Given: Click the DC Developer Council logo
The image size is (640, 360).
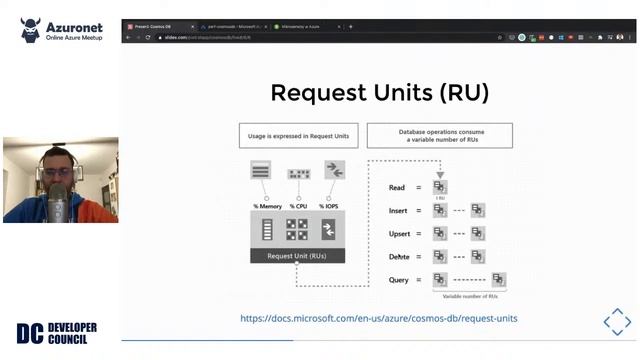Looking at the screenshot, I should coord(57,333).
